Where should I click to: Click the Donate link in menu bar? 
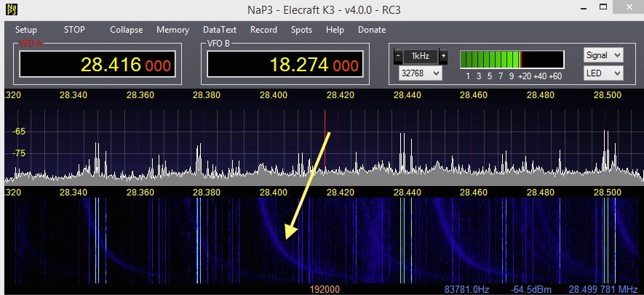[x=372, y=30]
